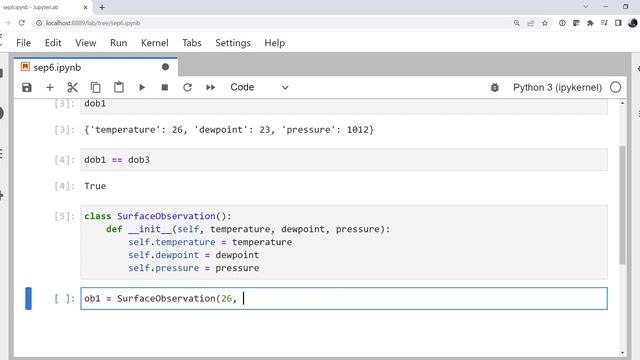Open a new browser tab
Screen dimensions: 640x360
tap(102, 7)
